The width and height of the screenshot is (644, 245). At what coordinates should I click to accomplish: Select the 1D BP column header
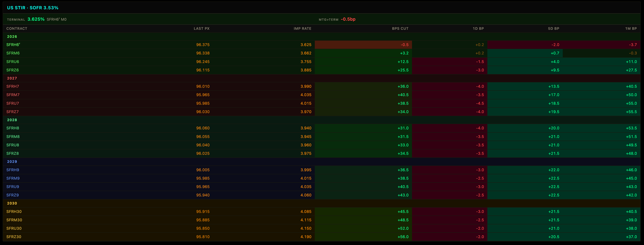478,29
